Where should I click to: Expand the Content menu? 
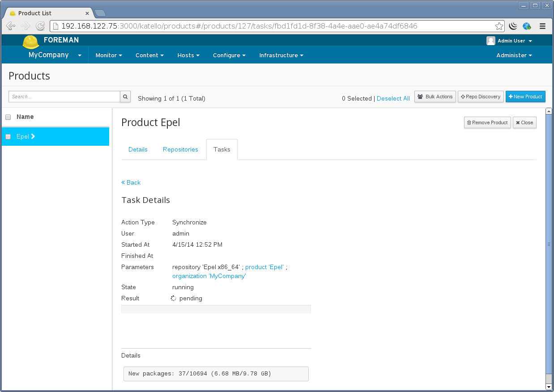click(149, 55)
